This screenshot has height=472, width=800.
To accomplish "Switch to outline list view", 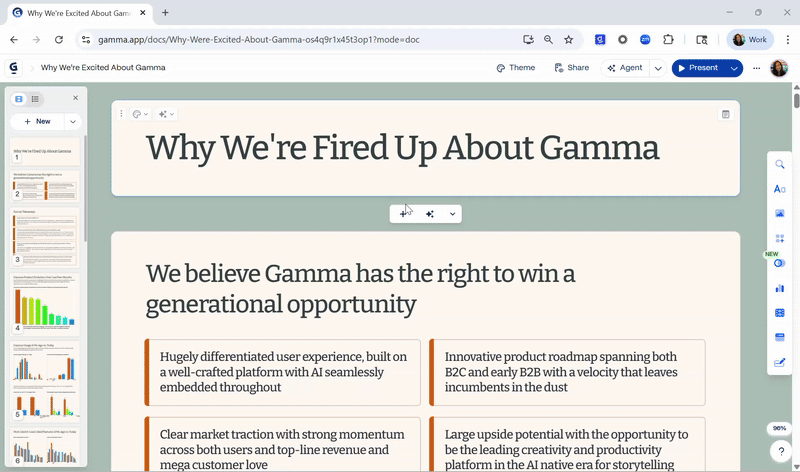I will (x=35, y=99).
